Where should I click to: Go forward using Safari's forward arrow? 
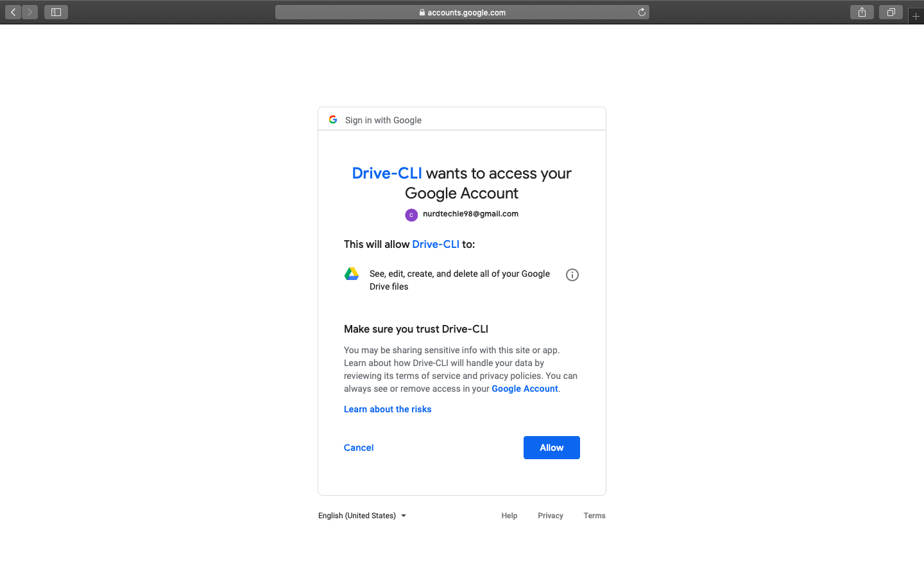30,12
